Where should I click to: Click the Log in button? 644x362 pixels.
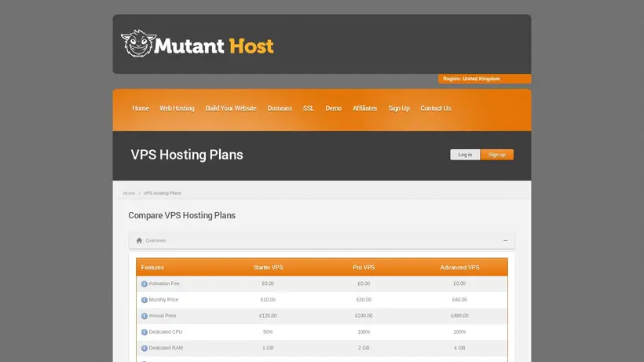(465, 155)
